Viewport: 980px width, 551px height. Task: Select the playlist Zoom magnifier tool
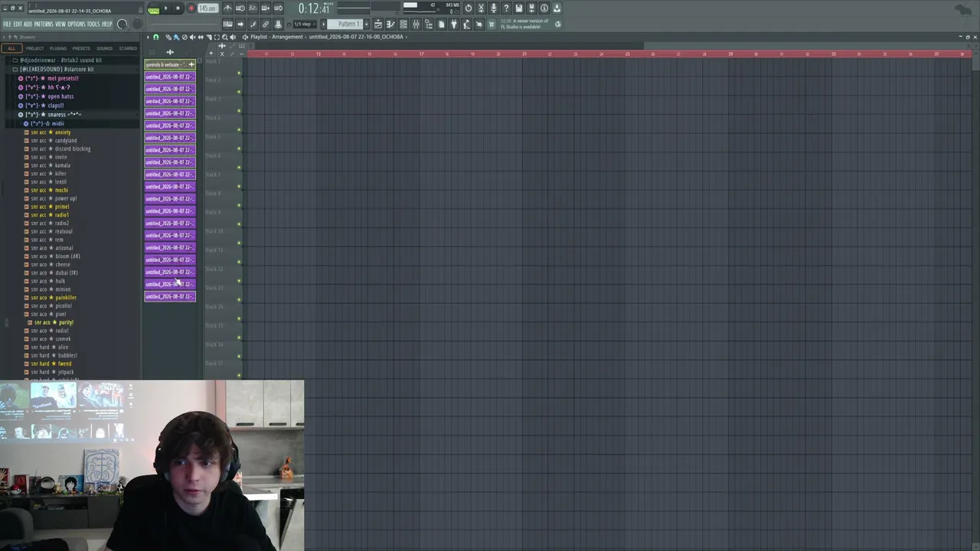(225, 37)
